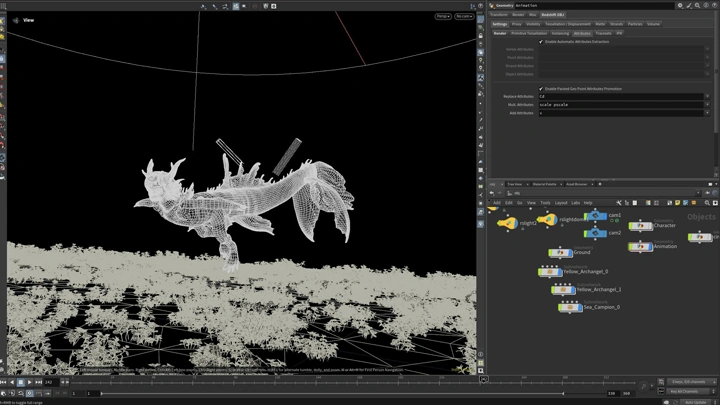Click the network editor find node icon
The height and width of the screenshot is (405, 720).
click(x=707, y=202)
